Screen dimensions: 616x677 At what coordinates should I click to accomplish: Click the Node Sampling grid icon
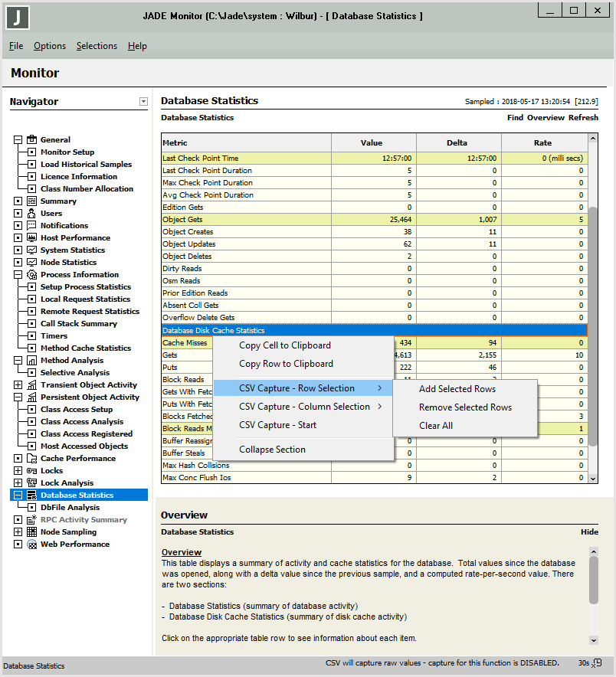tap(31, 531)
